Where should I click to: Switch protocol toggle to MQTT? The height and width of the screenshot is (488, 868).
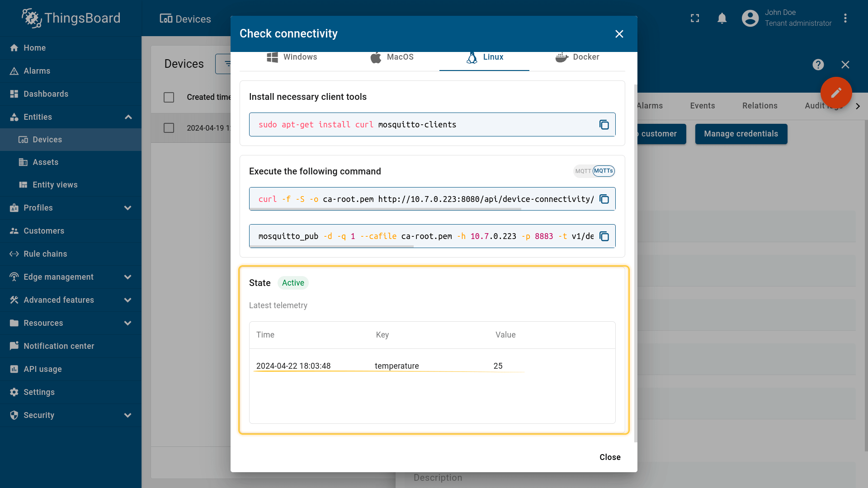[x=583, y=171]
